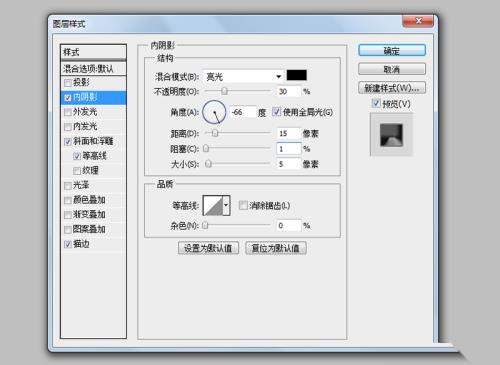Select the 描边 stroke style entry
Image resolution: width=500 pixels, height=365 pixels.
(93, 244)
